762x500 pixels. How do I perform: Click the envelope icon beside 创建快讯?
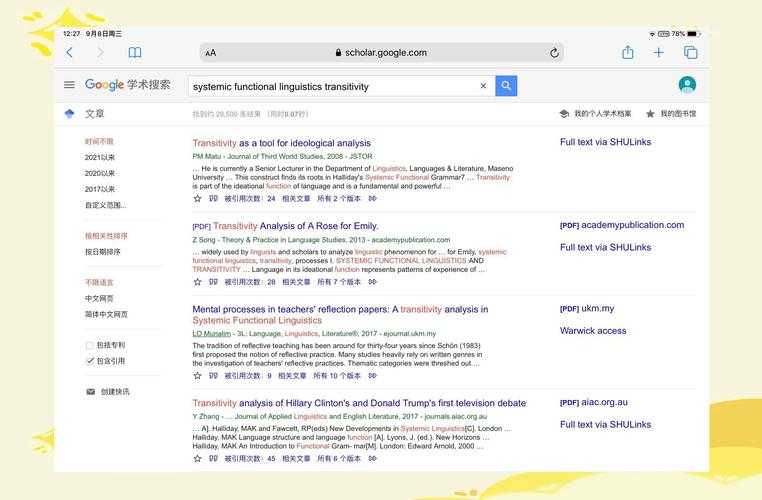click(x=90, y=392)
